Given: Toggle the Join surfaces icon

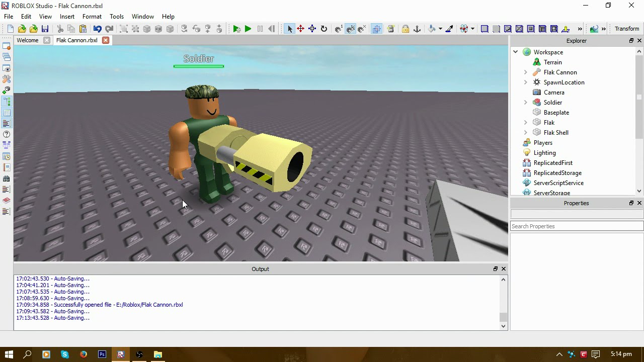Looking at the screenshot, I should pyautogui.click(x=390, y=29).
